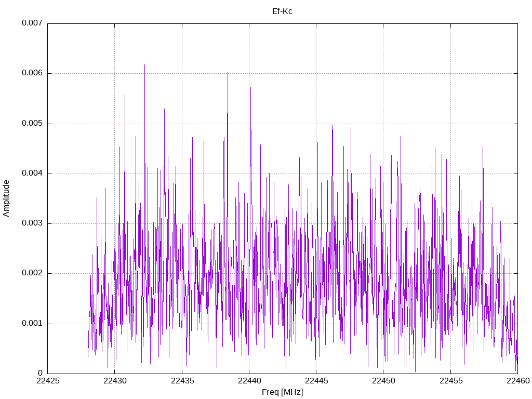The width and height of the screenshot is (532, 399).
Task: Click x-axis tick label 22455
Action: pyautogui.click(x=451, y=381)
